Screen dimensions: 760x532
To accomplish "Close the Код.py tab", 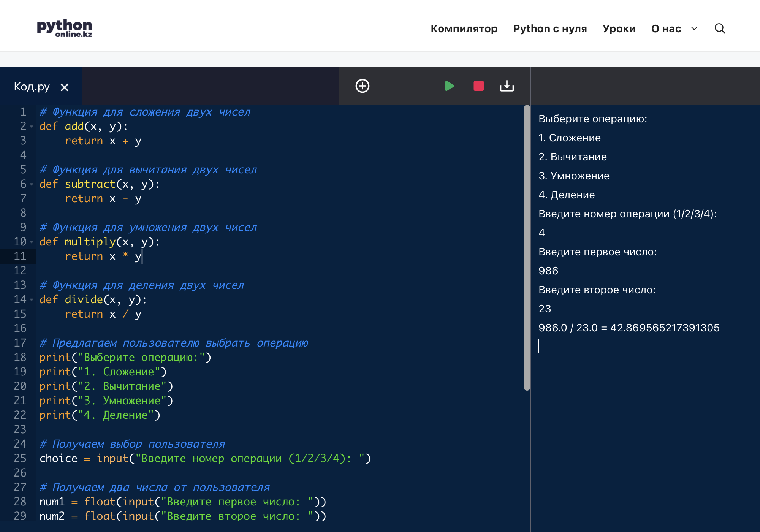I will pos(65,87).
